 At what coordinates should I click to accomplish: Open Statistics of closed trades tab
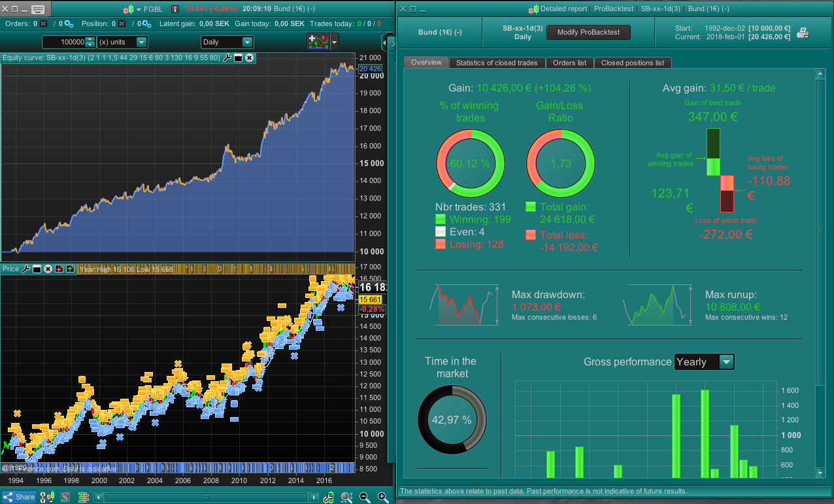click(497, 63)
